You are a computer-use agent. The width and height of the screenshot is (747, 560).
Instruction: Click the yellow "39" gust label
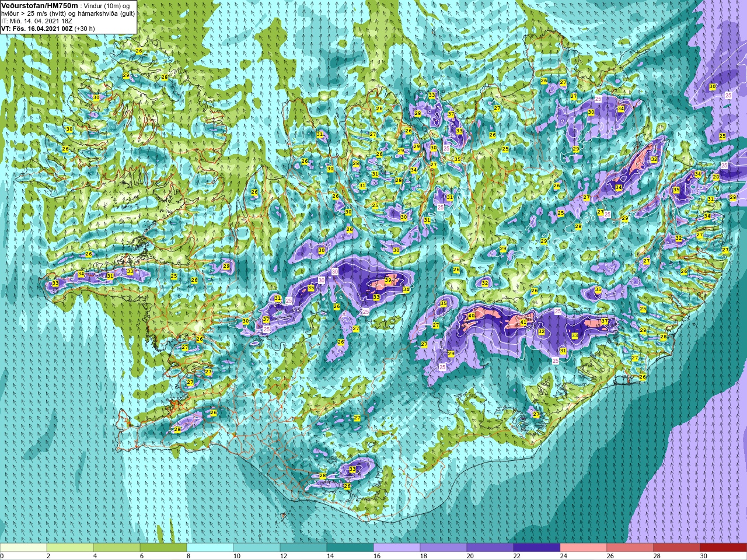tap(388, 281)
